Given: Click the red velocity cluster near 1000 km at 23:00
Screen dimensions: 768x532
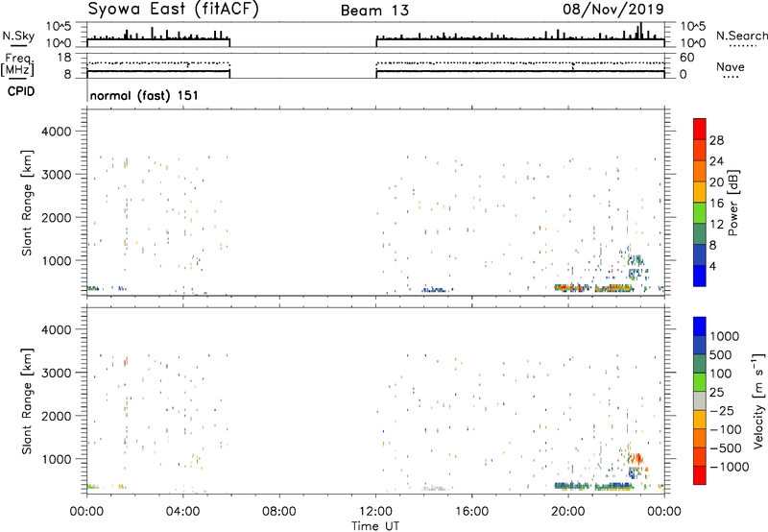Looking at the screenshot, I should coord(636,459).
